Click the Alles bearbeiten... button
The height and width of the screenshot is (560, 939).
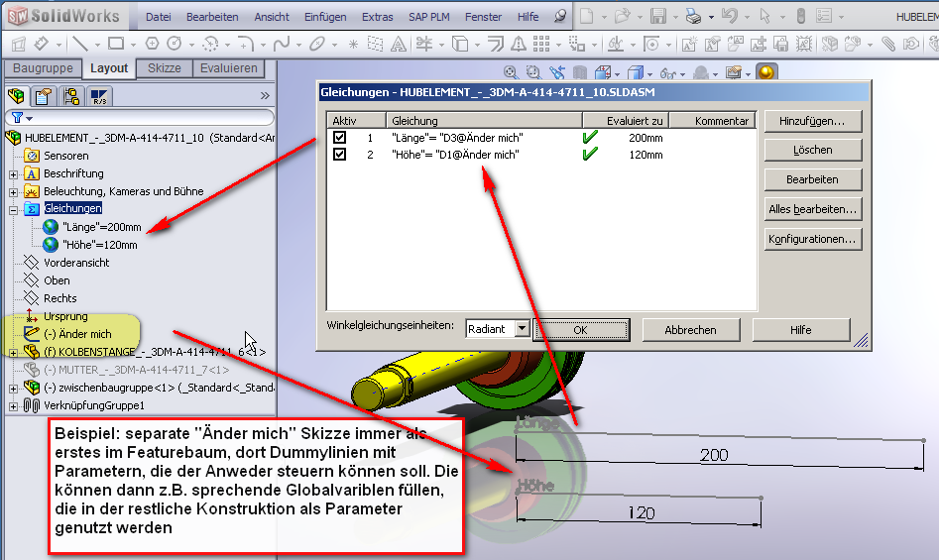click(x=813, y=209)
